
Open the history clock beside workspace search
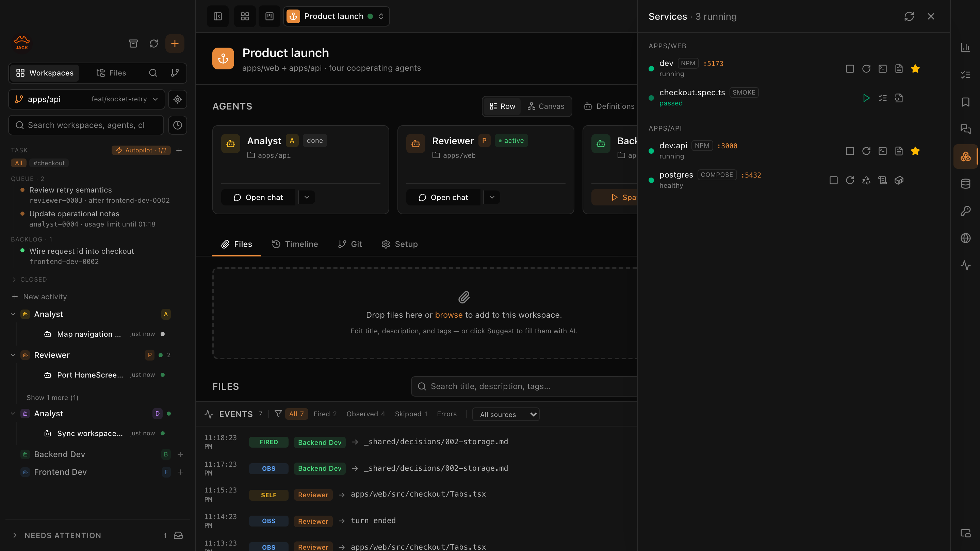coord(177,125)
